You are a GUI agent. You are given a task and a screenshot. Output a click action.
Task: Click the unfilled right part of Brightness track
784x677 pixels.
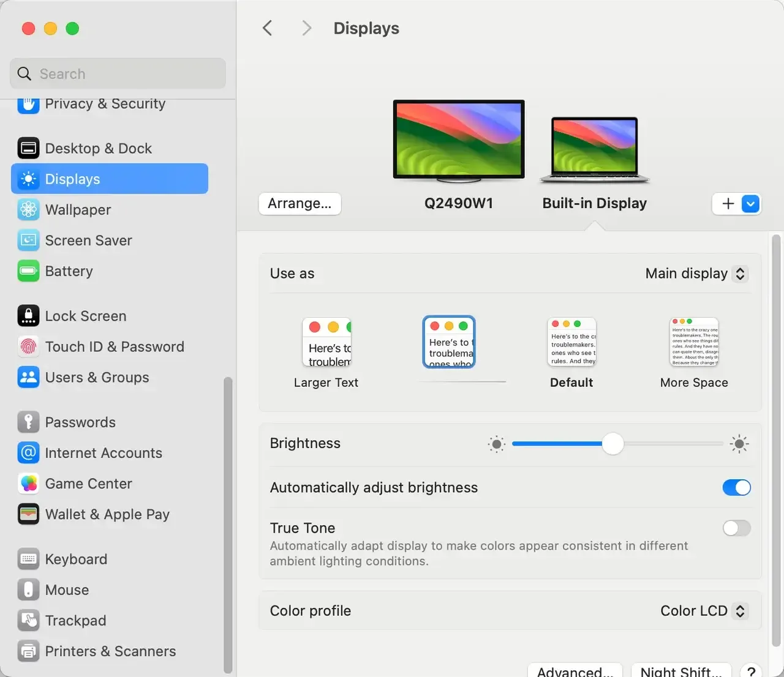674,444
